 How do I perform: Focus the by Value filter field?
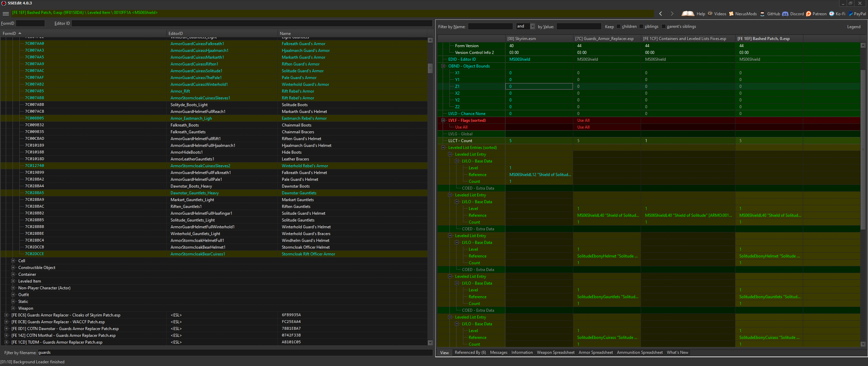[x=579, y=26]
